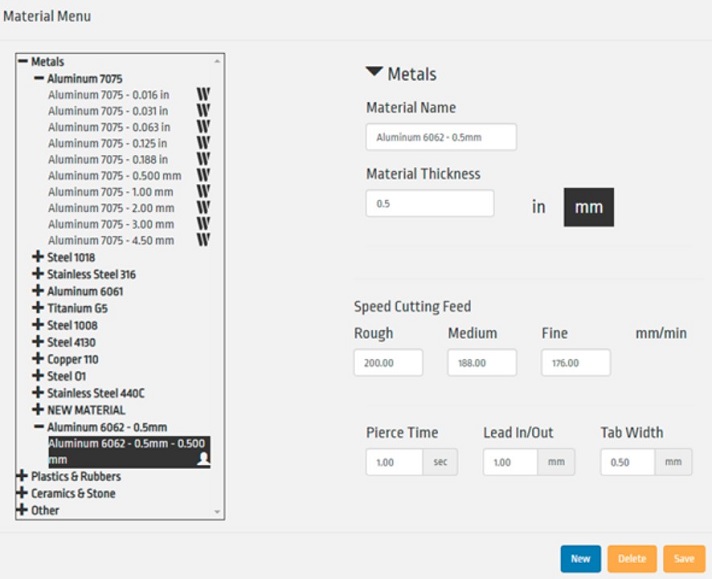Select the mm unit toggle

point(588,207)
